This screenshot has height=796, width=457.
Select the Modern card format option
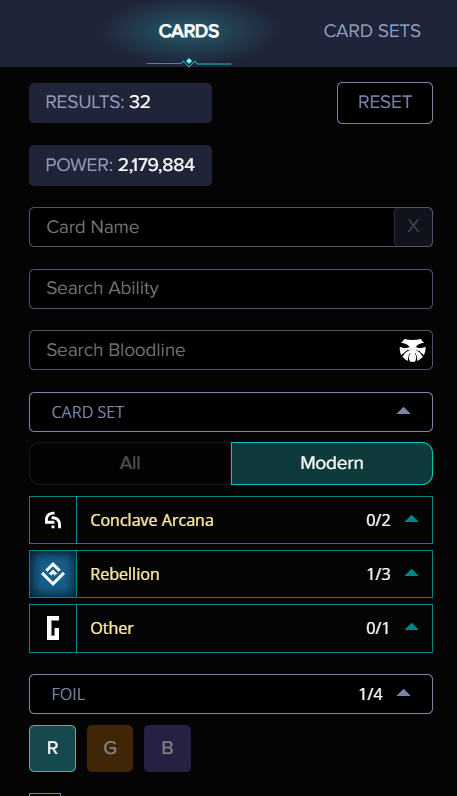332,463
